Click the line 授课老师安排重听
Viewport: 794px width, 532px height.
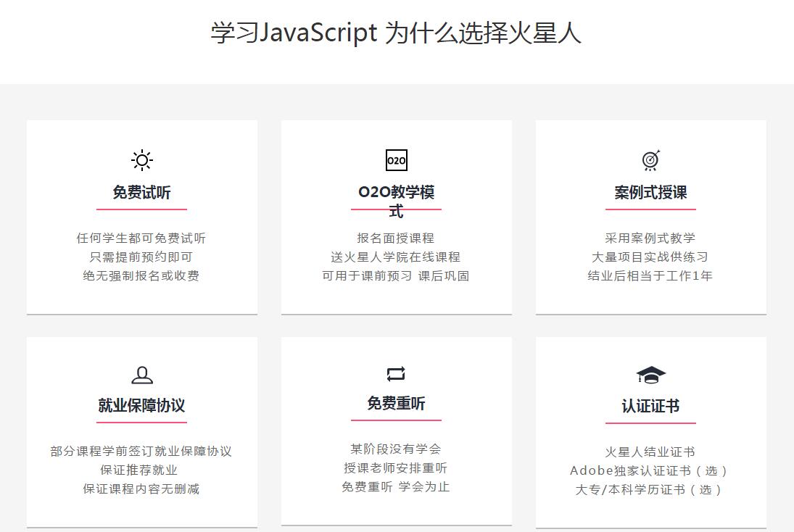[395, 467]
